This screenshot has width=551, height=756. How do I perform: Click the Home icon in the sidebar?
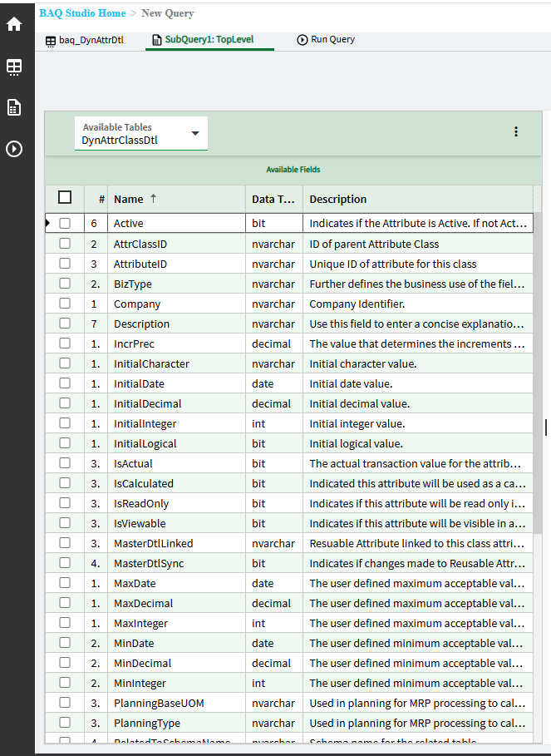click(x=14, y=24)
